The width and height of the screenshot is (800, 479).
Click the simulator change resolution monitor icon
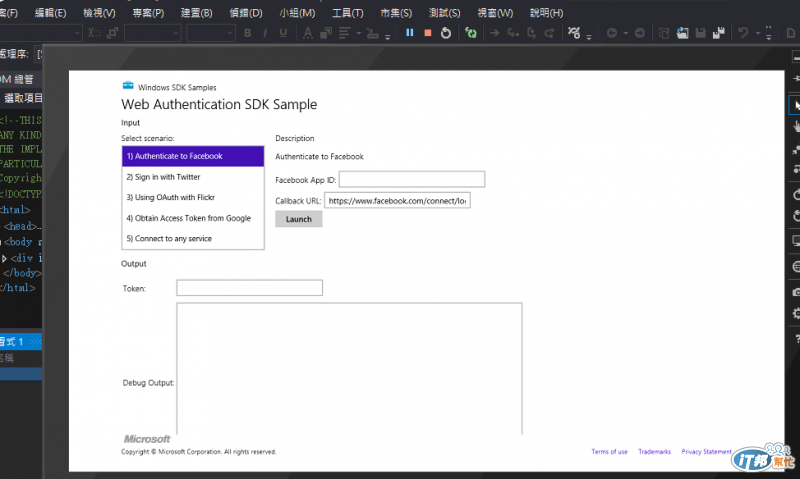(796, 240)
